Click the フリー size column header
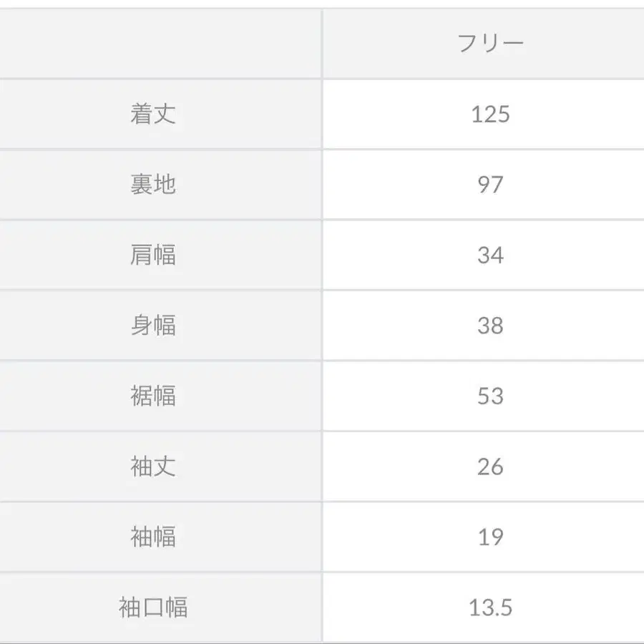The image size is (644, 644). click(x=490, y=43)
